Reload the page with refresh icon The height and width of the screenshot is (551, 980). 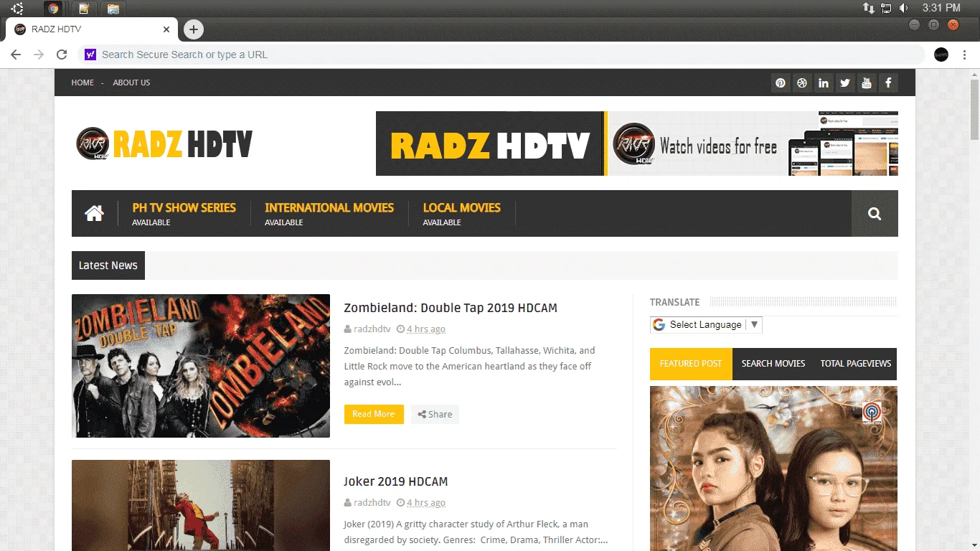pos(62,55)
